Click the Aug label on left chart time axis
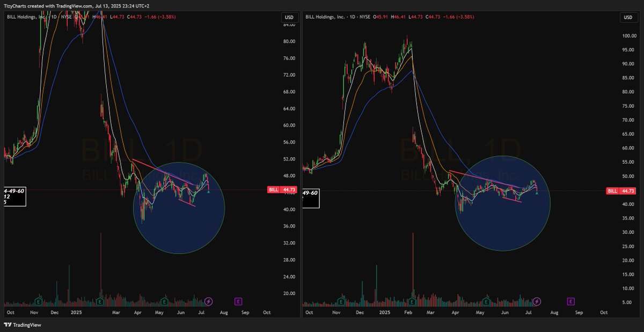Screen dimensions: 644x332 224,312
